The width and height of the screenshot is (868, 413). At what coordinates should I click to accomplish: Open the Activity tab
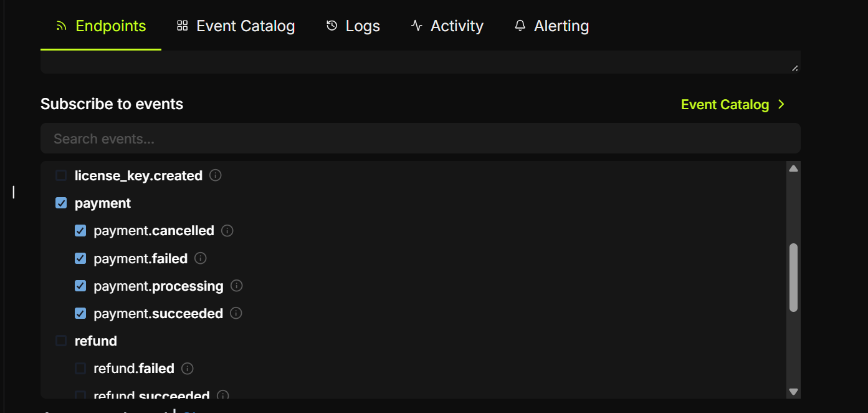pyautogui.click(x=447, y=26)
